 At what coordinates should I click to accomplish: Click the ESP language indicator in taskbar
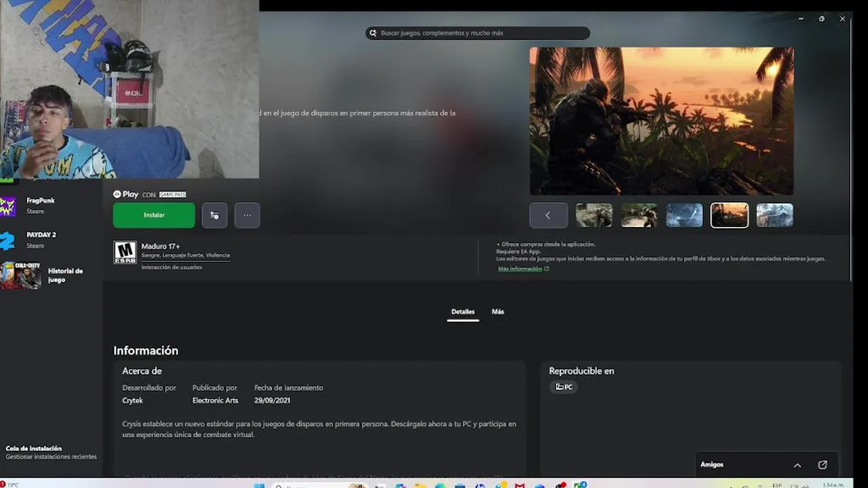pyautogui.click(x=777, y=485)
